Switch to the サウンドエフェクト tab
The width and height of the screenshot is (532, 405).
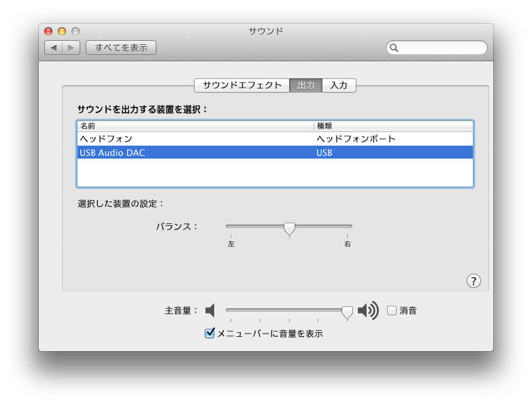click(242, 85)
